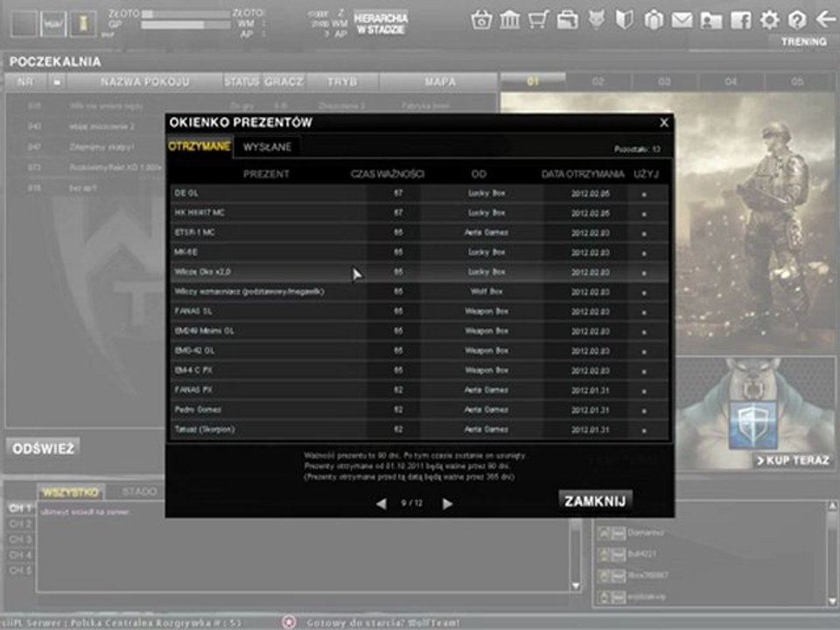Select chat channel CH 3
This screenshot has height=630, width=840.
click(x=20, y=539)
